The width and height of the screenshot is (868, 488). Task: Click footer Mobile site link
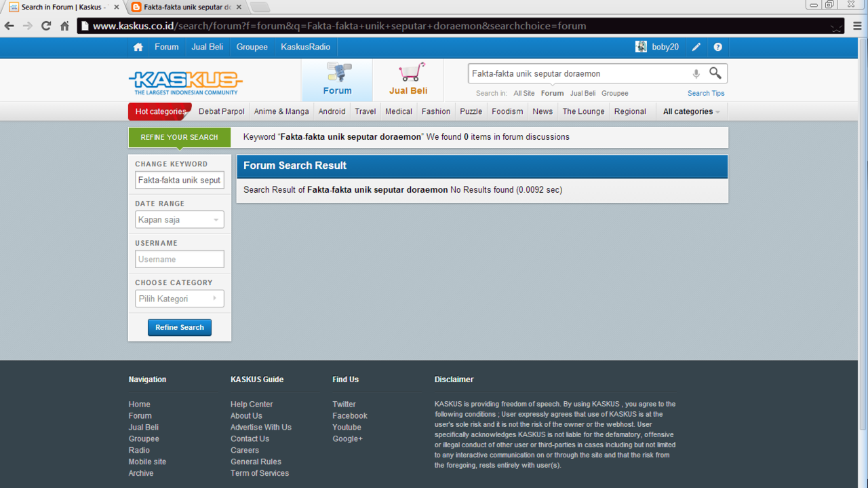tap(147, 462)
